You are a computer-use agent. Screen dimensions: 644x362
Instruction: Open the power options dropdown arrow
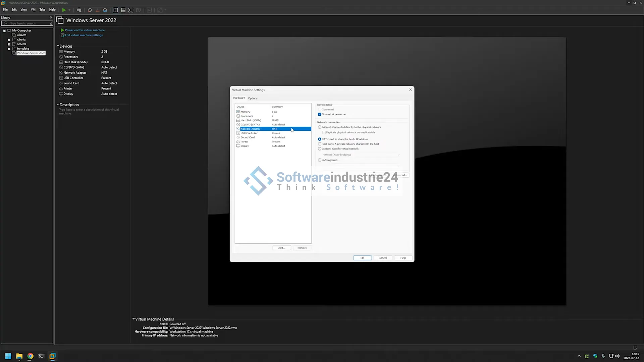click(x=69, y=10)
